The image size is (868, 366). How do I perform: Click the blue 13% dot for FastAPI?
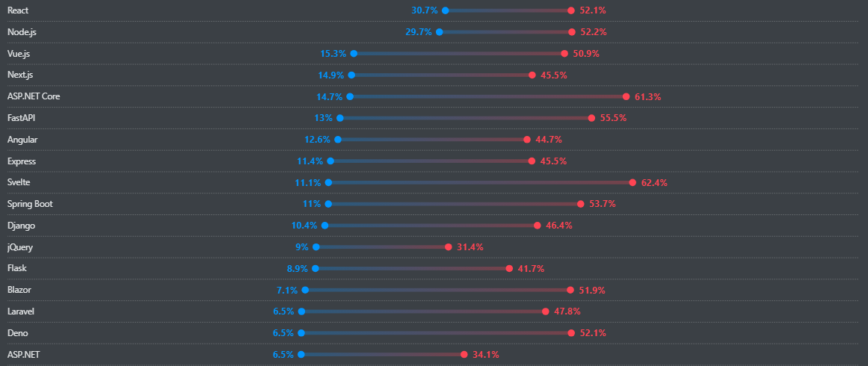(x=340, y=118)
